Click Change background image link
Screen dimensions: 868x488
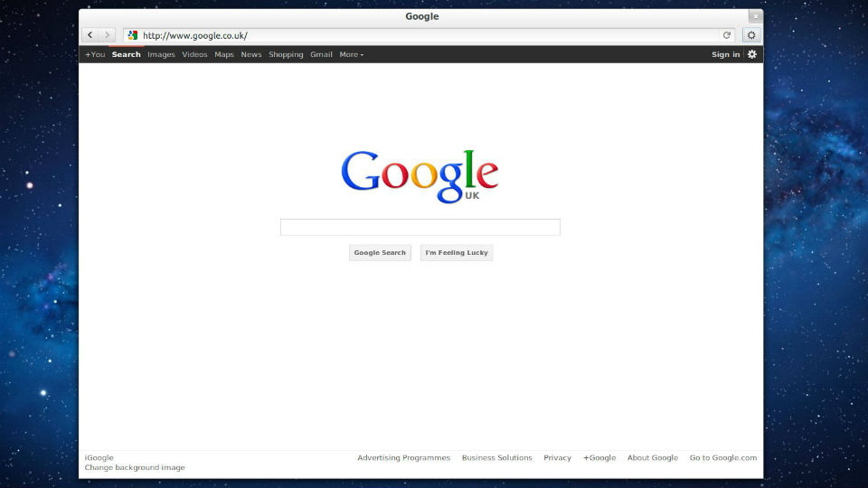[x=135, y=467]
